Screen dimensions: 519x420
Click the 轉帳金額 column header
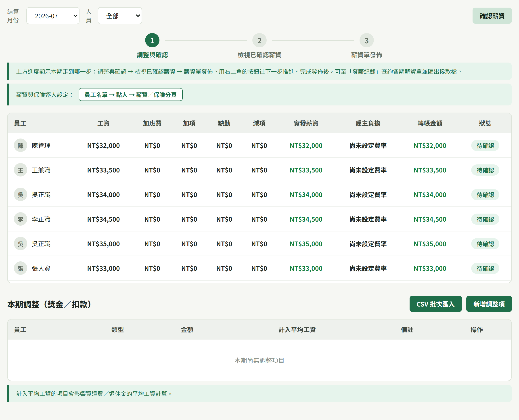pyautogui.click(x=430, y=123)
